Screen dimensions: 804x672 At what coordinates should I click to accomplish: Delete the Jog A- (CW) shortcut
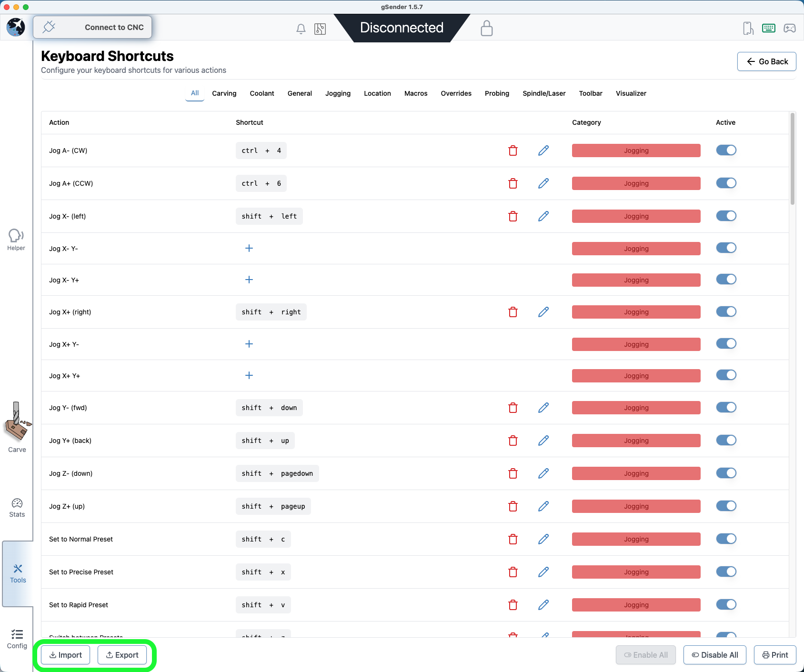[x=513, y=150]
